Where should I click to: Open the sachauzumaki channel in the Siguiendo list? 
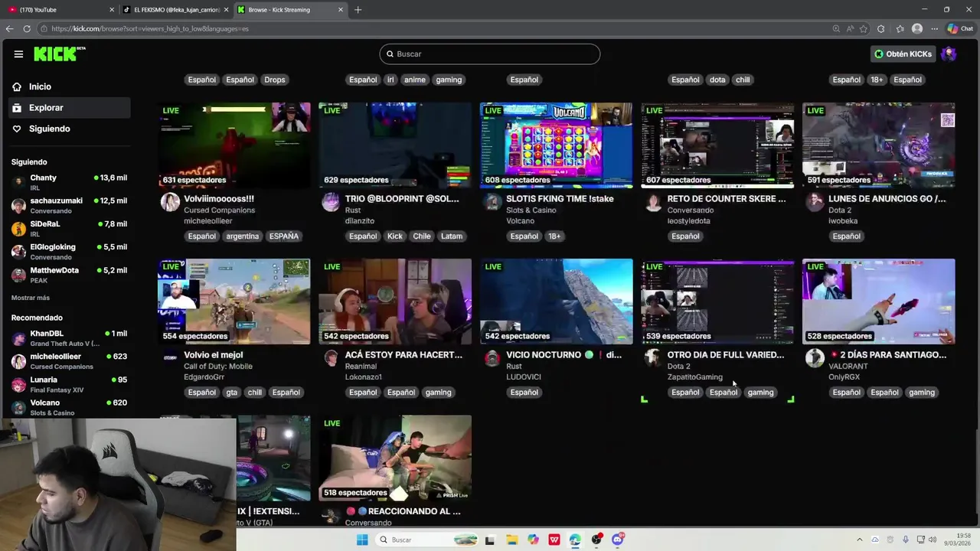tap(69, 205)
